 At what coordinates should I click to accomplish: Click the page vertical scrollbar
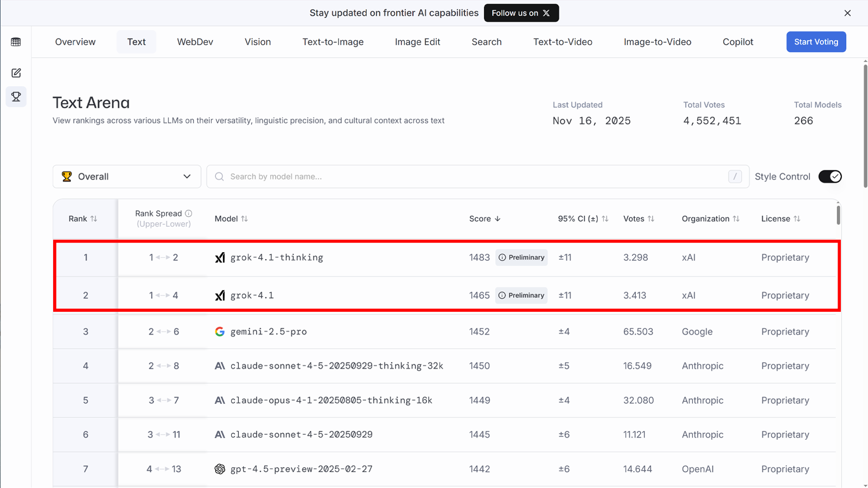coord(865,125)
